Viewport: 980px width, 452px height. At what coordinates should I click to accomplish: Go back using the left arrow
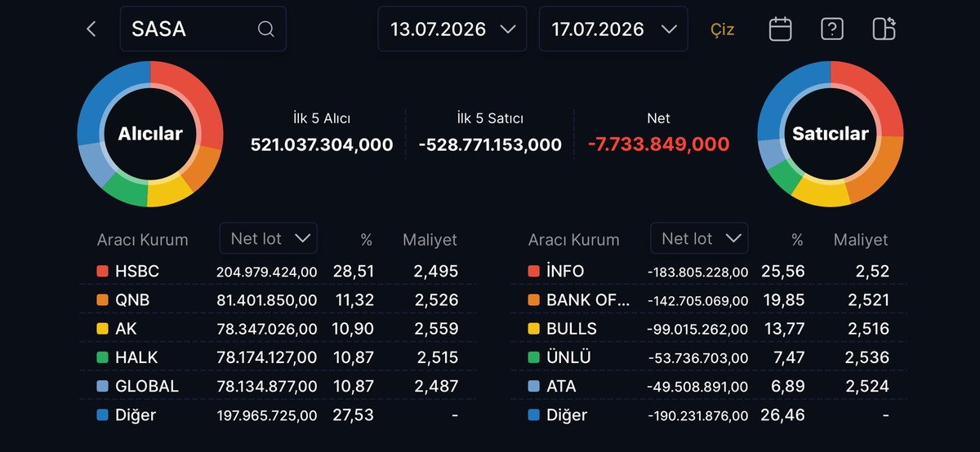pos(91,29)
